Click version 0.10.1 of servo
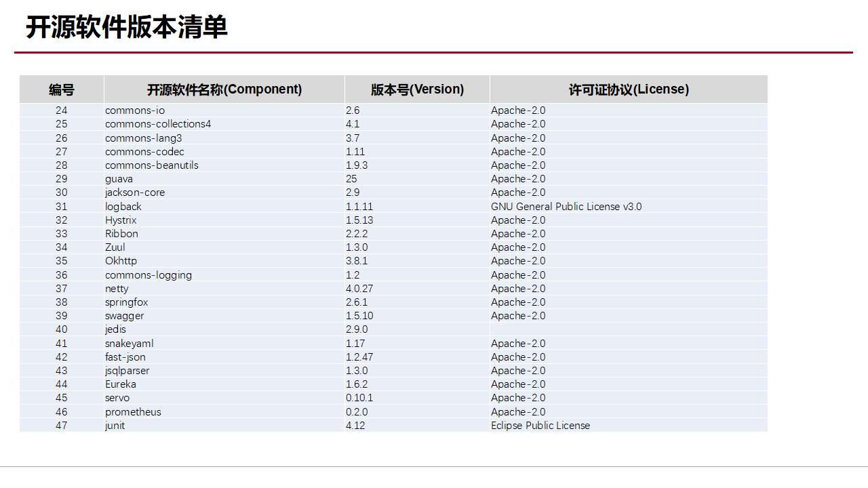 click(x=417, y=398)
